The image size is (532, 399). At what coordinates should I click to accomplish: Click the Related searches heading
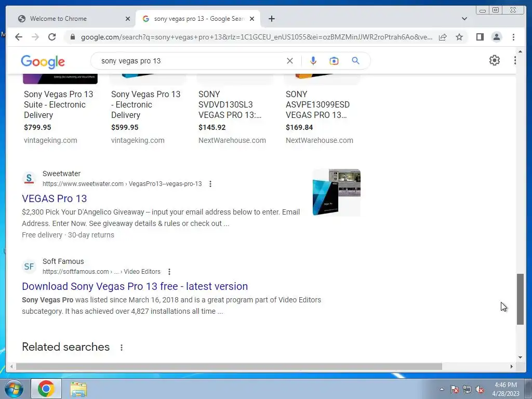pyautogui.click(x=66, y=347)
